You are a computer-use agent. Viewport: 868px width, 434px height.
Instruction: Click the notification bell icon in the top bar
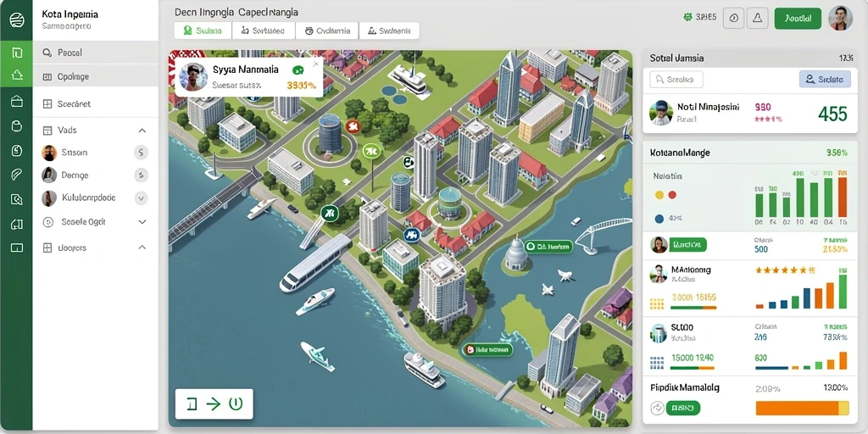pyautogui.click(x=758, y=18)
